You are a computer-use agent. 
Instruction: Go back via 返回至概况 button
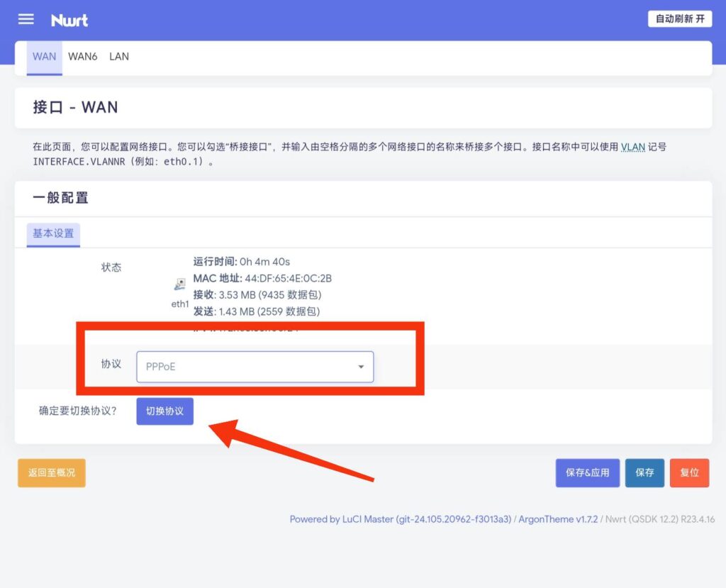pyautogui.click(x=52, y=472)
